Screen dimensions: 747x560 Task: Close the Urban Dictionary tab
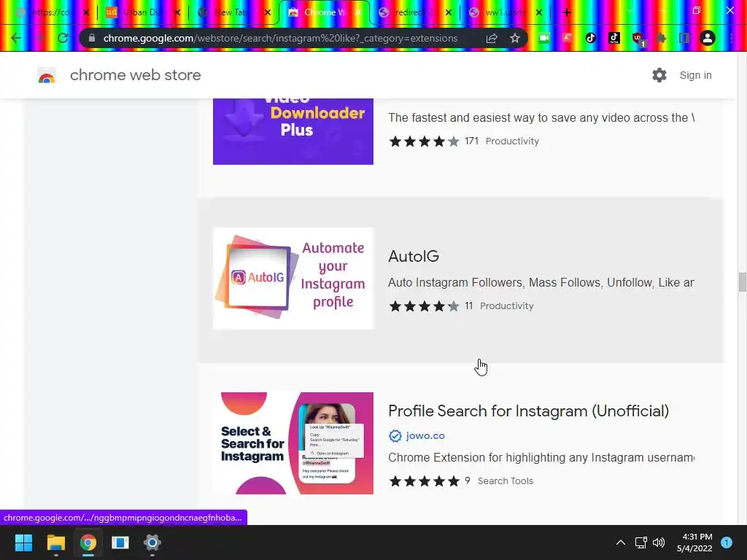point(177,12)
